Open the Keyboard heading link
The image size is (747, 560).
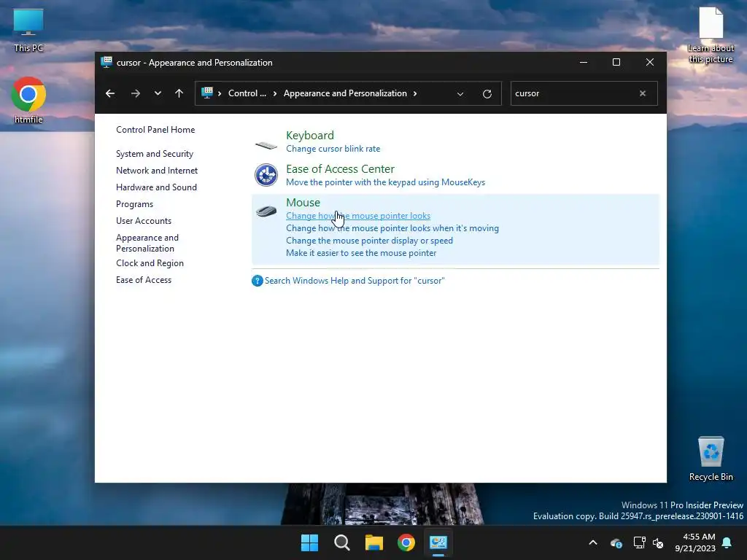click(309, 135)
